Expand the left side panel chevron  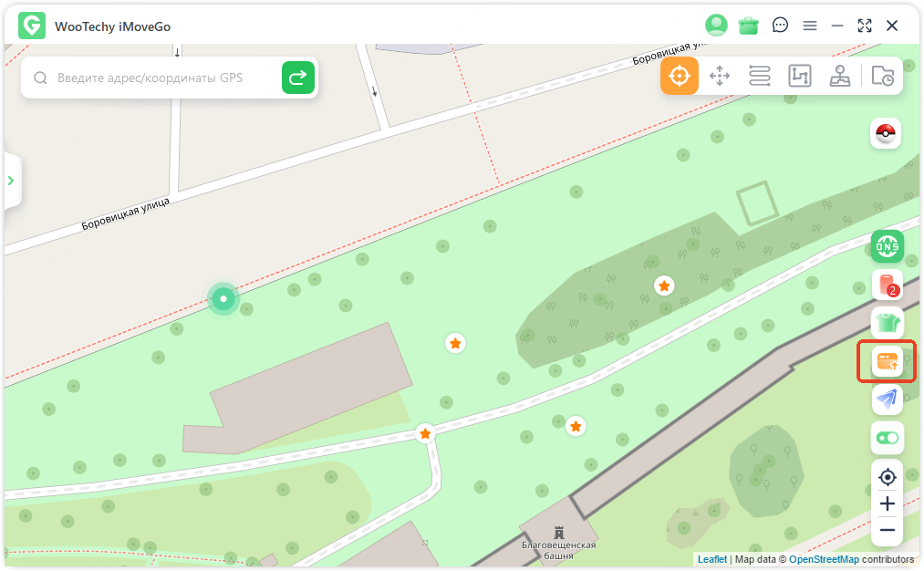11,181
